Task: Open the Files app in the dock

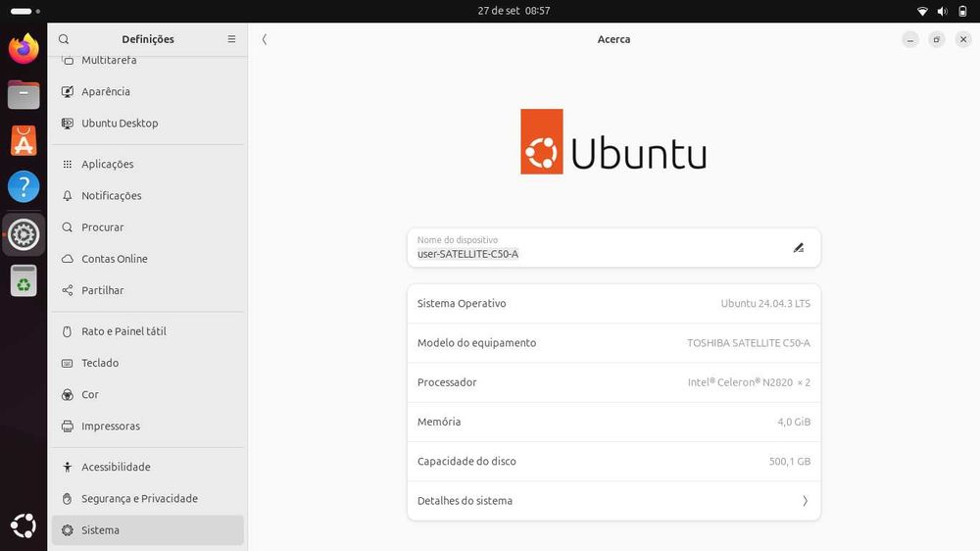Action: (x=24, y=95)
